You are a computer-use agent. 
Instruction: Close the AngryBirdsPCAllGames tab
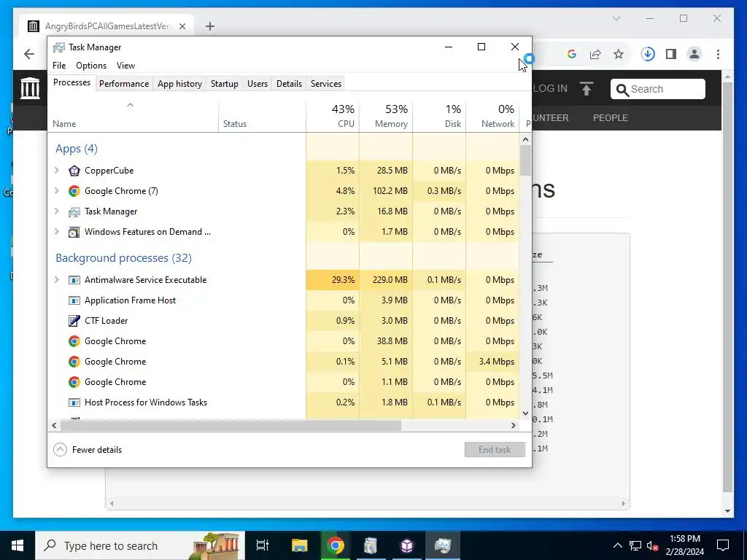point(182,26)
